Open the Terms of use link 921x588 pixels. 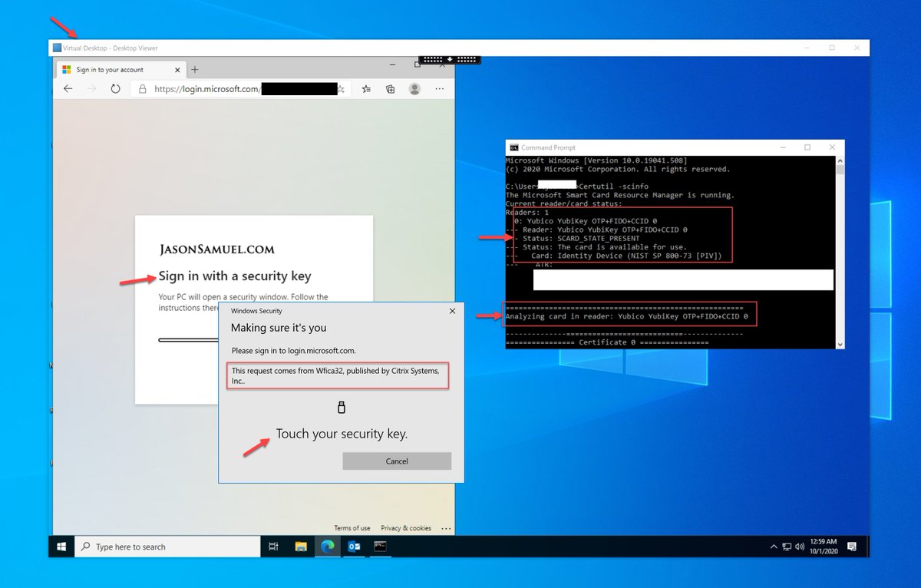tap(352, 528)
